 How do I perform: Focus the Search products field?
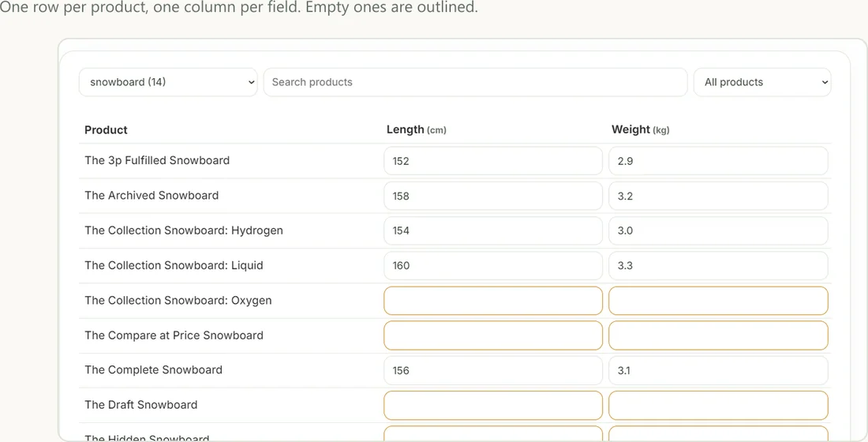(476, 82)
